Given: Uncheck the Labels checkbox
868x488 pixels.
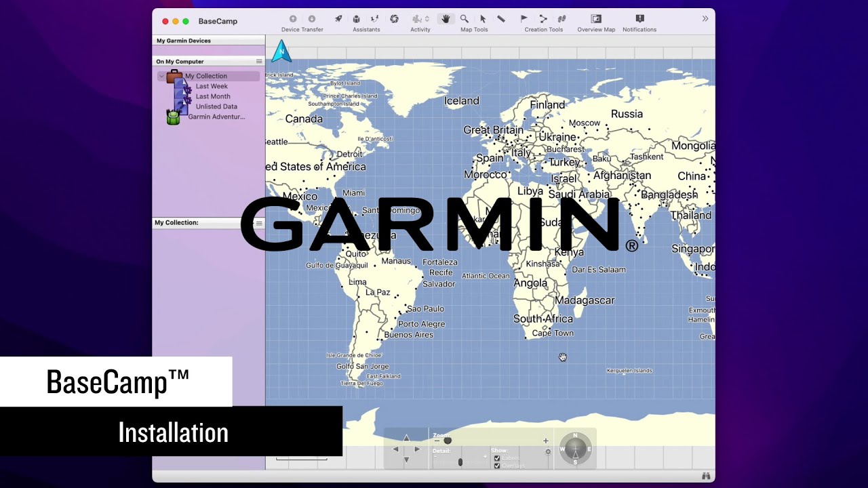Looking at the screenshot, I should point(497,458).
